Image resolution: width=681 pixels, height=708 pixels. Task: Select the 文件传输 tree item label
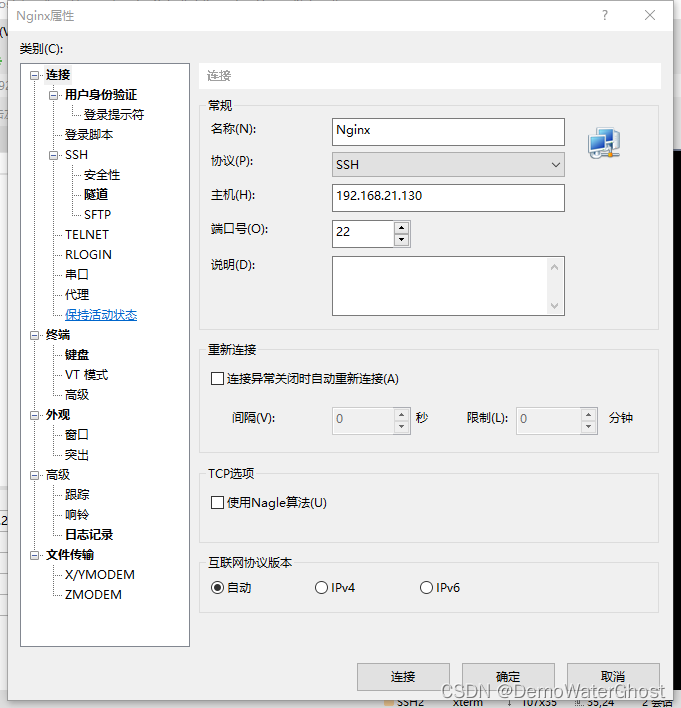coord(70,555)
